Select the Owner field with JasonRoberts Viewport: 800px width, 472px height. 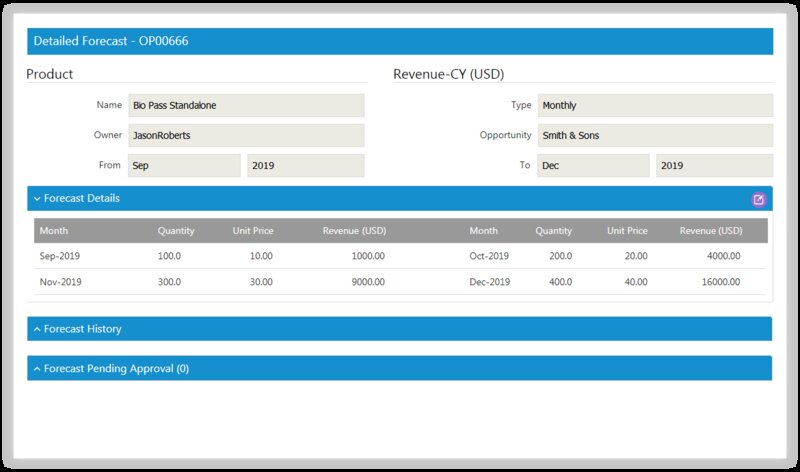point(245,135)
